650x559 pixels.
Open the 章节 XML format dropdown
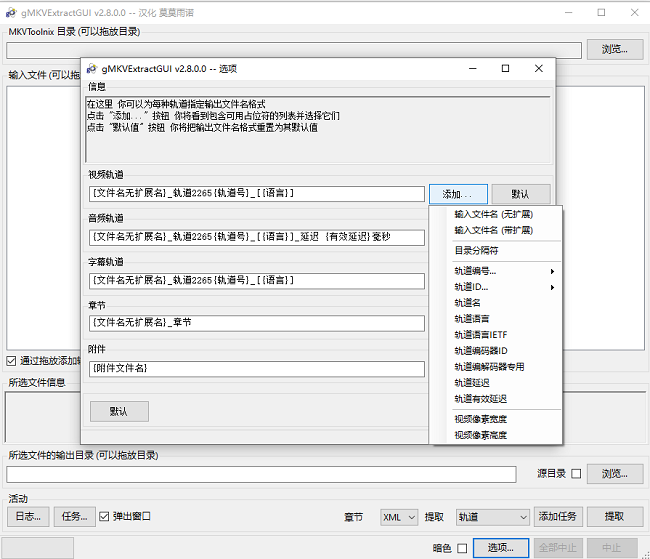(x=398, y=517)
